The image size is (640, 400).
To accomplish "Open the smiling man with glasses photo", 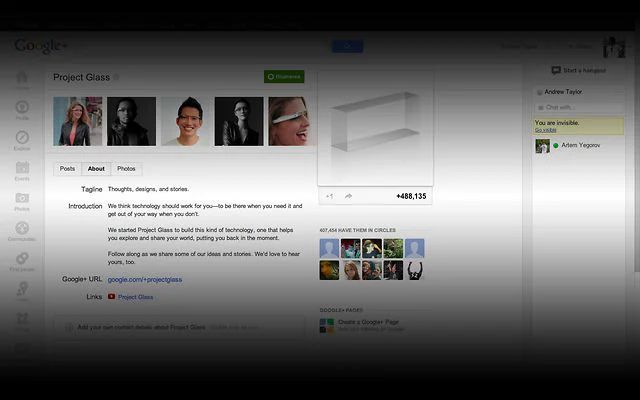I will pyautogui.click(x=185, y=121).
